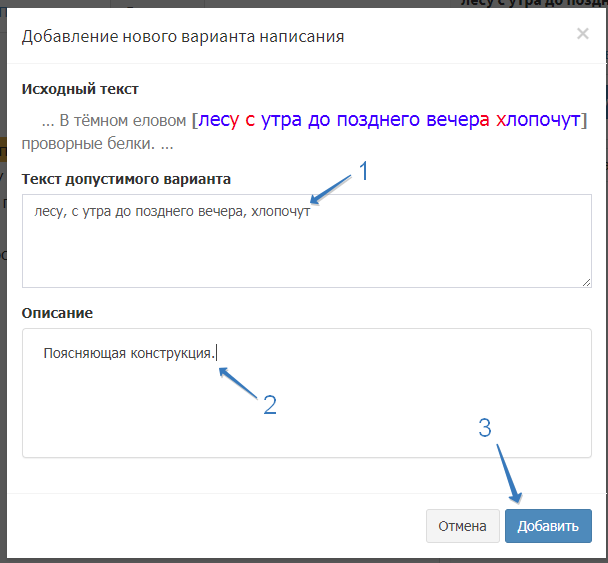
Task: Click the «Исходный текст» heading
Action: point(80,90)
